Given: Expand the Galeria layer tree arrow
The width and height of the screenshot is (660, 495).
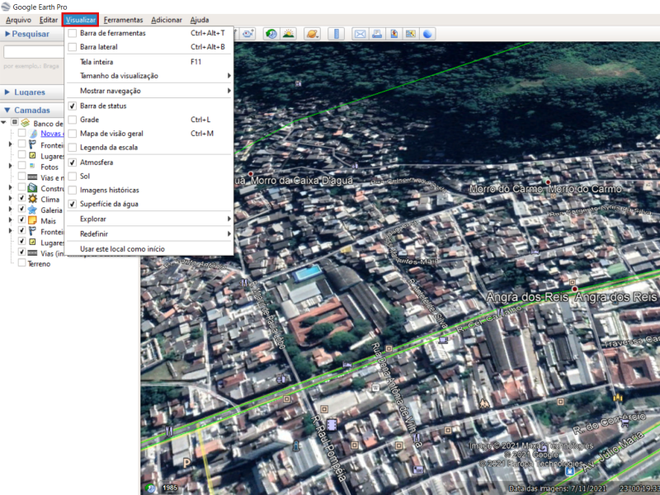Looking at the screenshot, I should click(x=11, y=209).
